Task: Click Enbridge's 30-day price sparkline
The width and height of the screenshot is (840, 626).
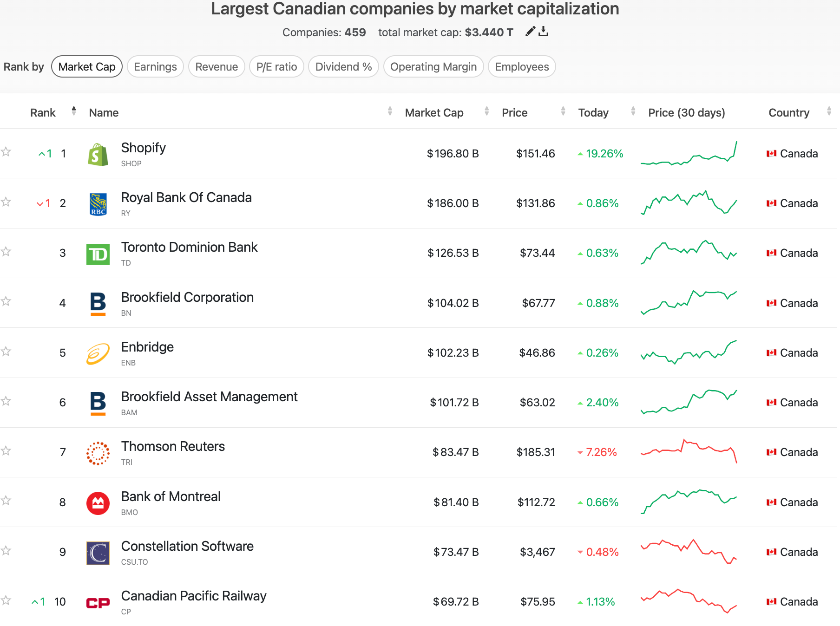Action: (x=689, y=352)
